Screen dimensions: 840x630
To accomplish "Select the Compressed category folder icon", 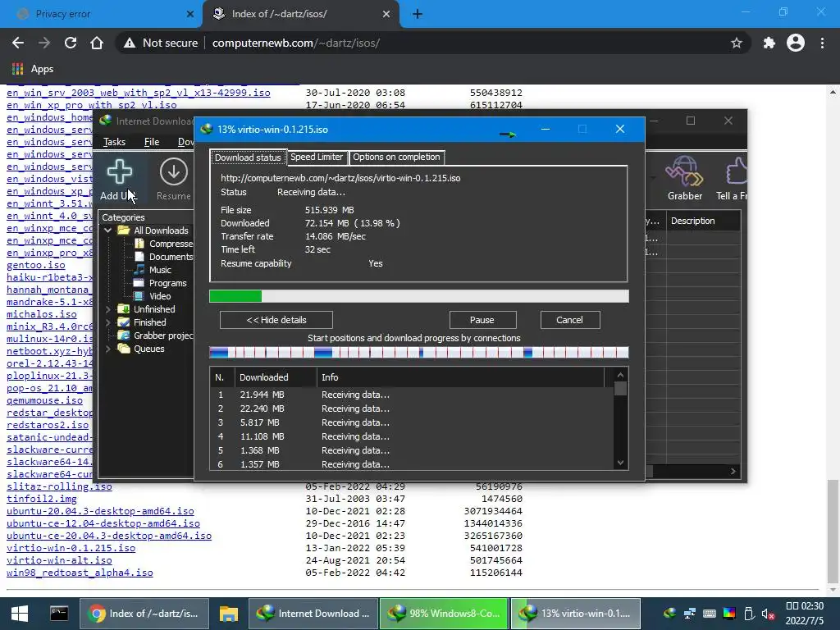I will [x=139, y=244].
